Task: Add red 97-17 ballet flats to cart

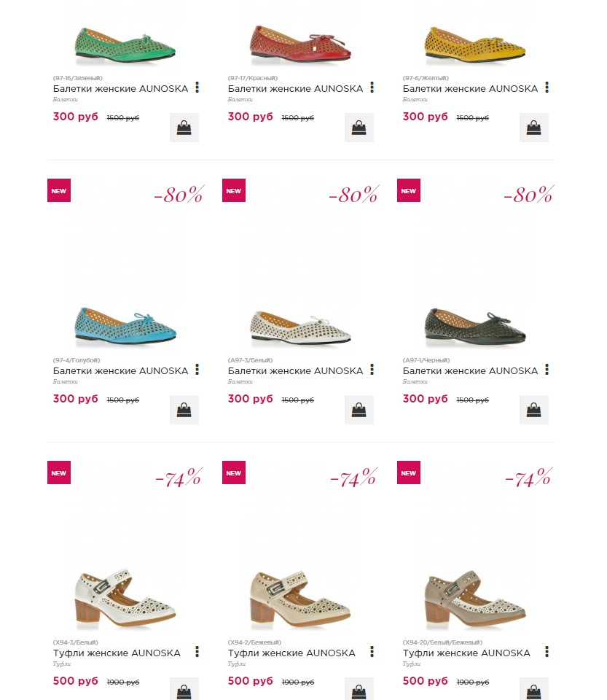Action: (359, 128)
